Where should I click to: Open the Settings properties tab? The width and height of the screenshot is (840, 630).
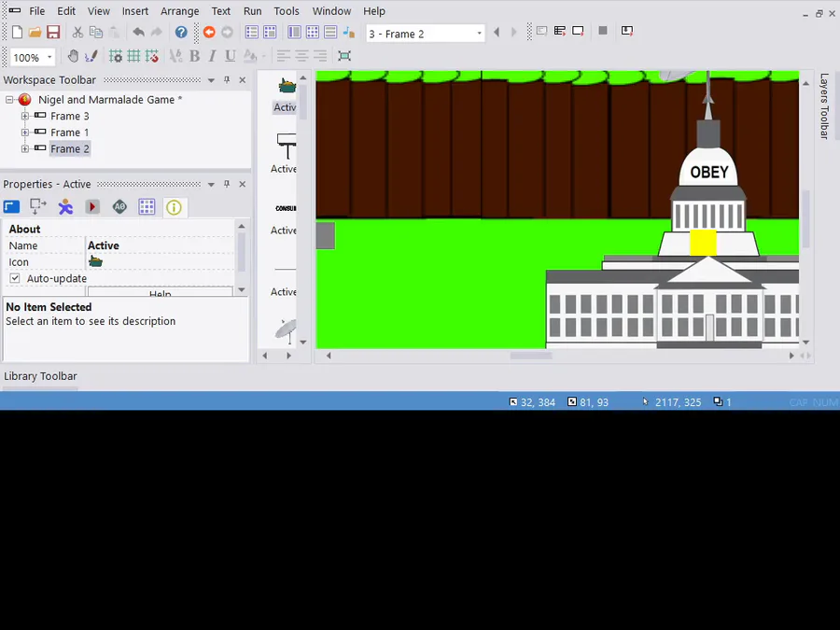coord(11,207)
